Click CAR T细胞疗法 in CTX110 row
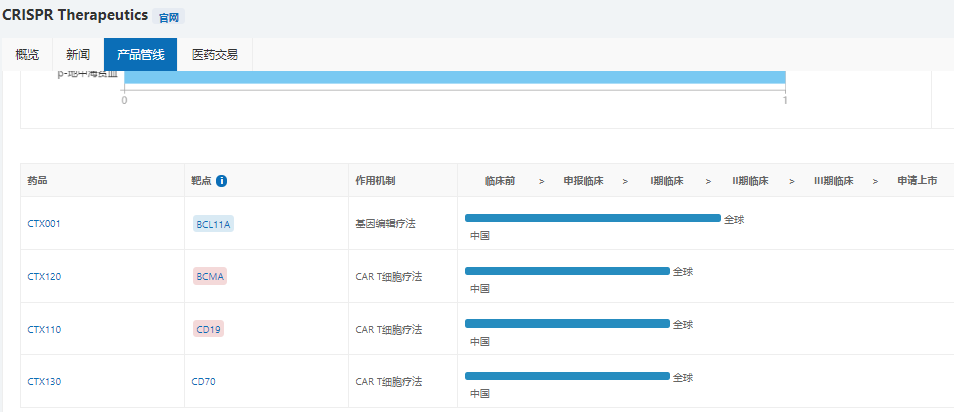The width and height of the screenshot is (954, 412). point(388,329)
